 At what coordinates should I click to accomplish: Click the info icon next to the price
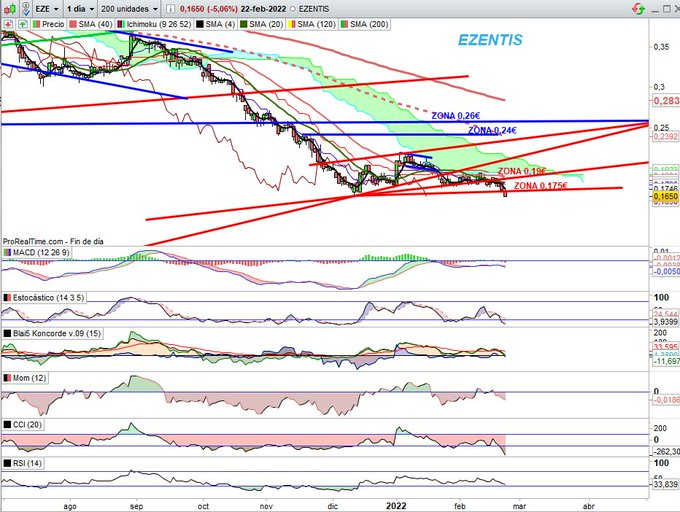pos(171,9)
